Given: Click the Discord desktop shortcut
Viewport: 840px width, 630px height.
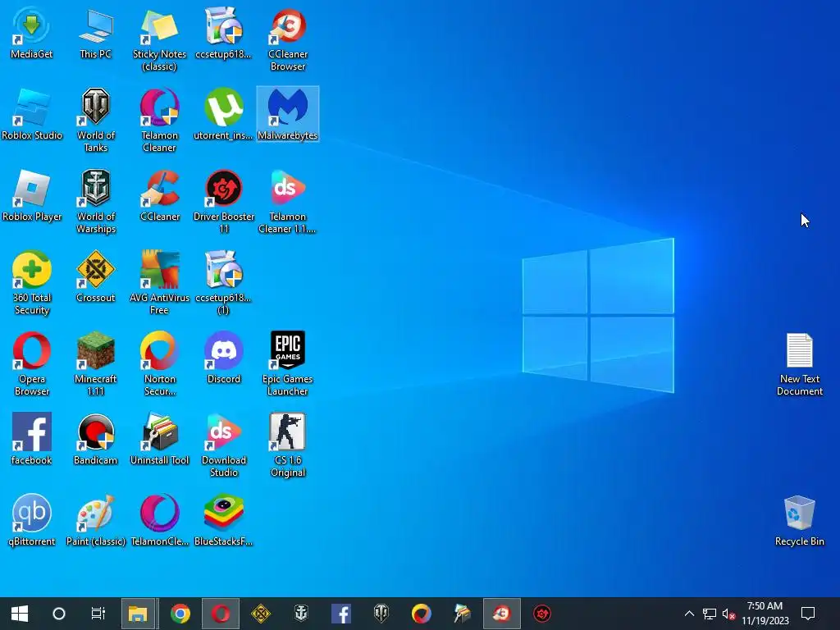Looking at the screenshot, I should click(223, 358).
